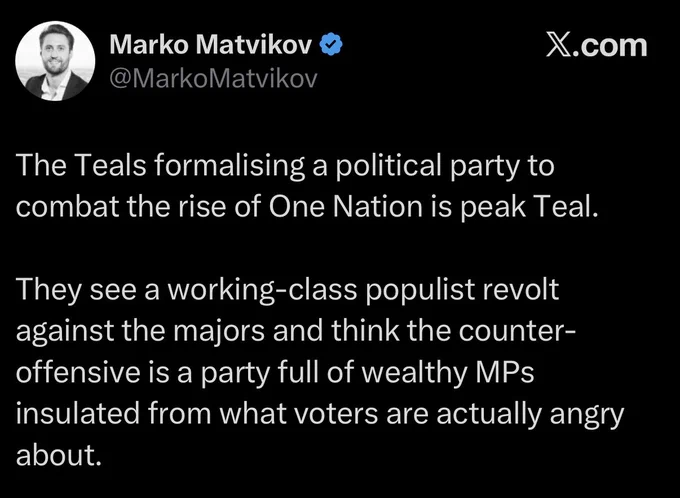
Task: Click the ".com" watermark text
Action: pyautogui.click(x=609, y=45)
